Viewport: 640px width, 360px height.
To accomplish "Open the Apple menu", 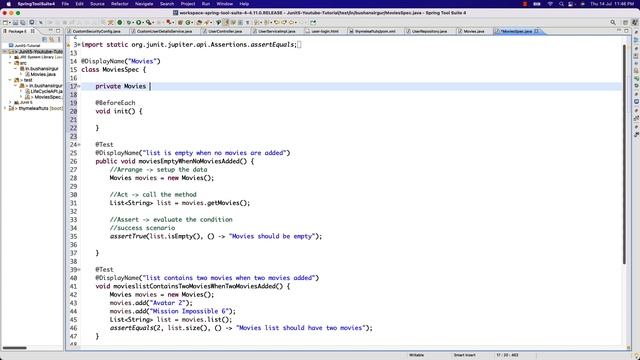I will point(9,4).
